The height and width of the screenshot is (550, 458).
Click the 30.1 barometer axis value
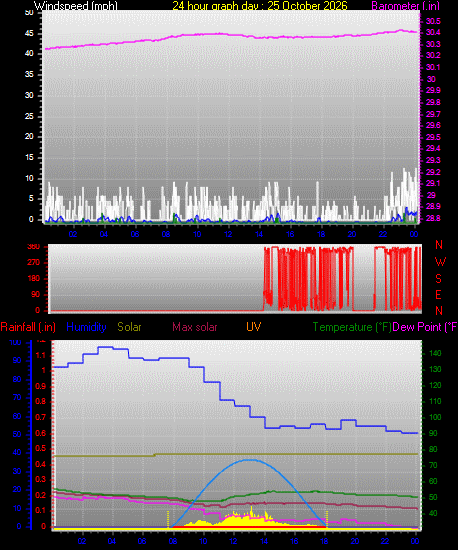point(433,67)
